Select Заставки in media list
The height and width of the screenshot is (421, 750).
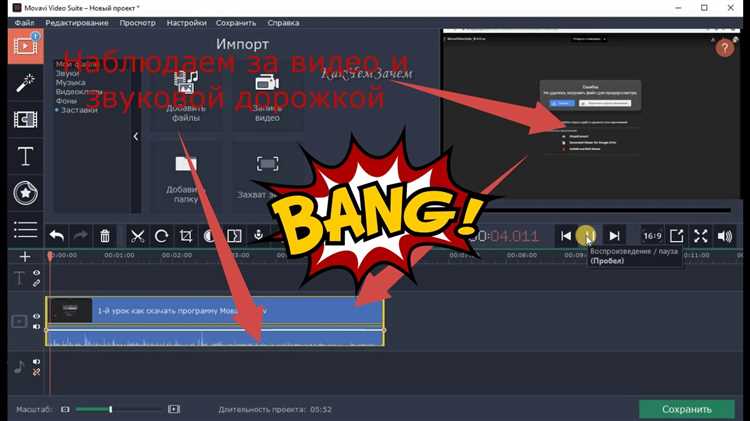(79, 110)
